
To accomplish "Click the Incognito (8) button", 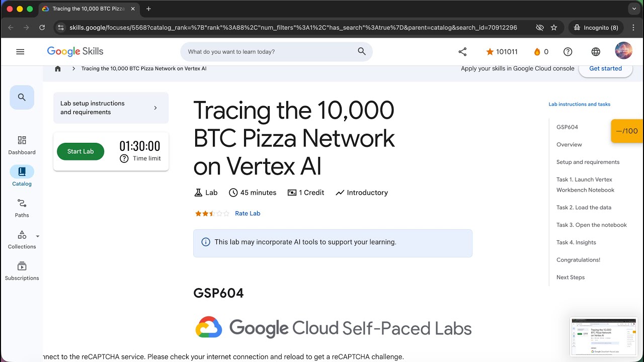I will 596,28.
